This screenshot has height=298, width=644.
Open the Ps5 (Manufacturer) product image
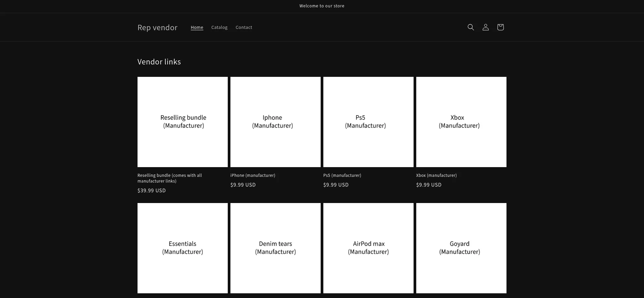(x=368, y=122)
